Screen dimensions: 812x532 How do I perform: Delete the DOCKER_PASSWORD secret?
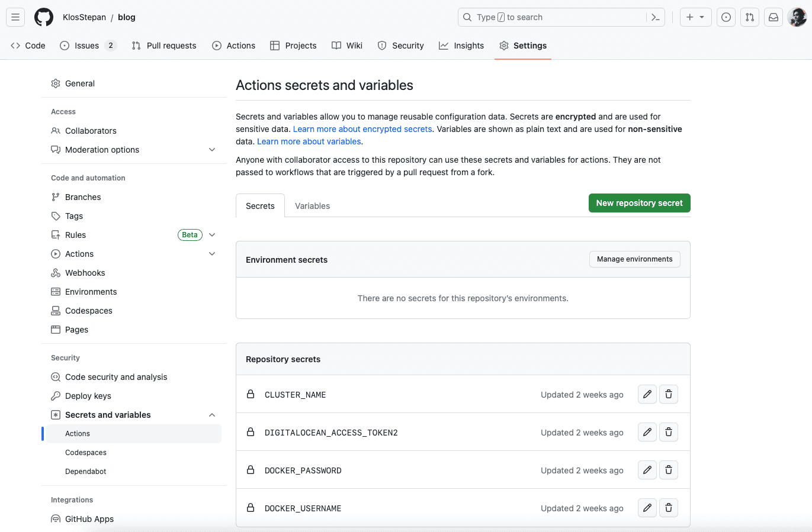point(669,470)
